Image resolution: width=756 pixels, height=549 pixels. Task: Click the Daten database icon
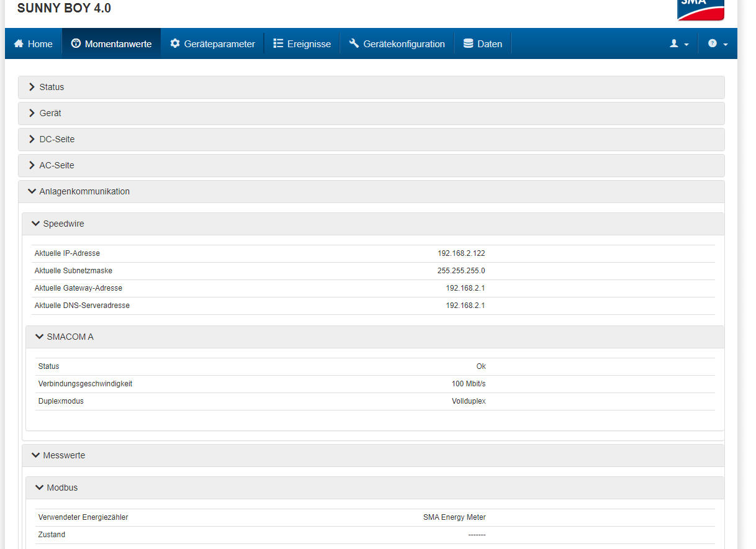click(468, 43)
